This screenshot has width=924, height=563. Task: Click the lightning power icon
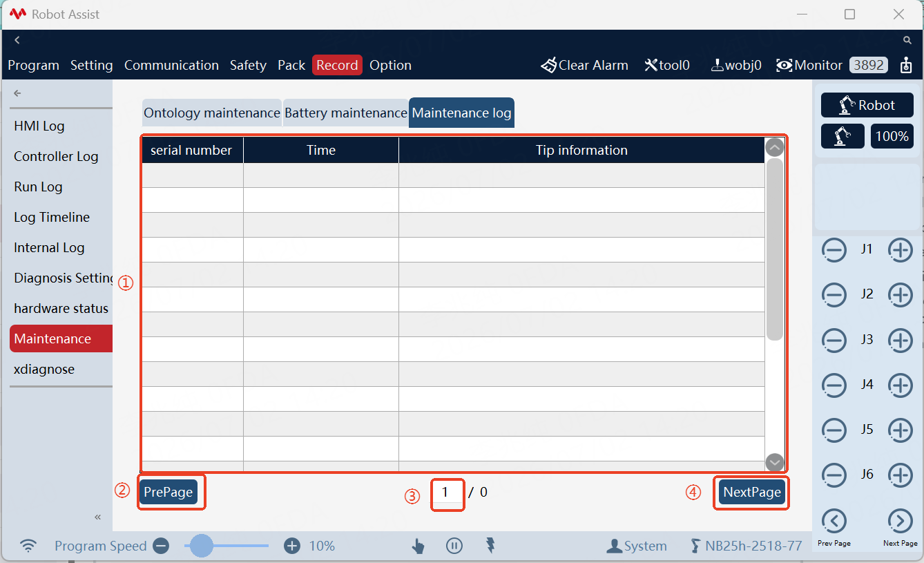pos(490,546)
